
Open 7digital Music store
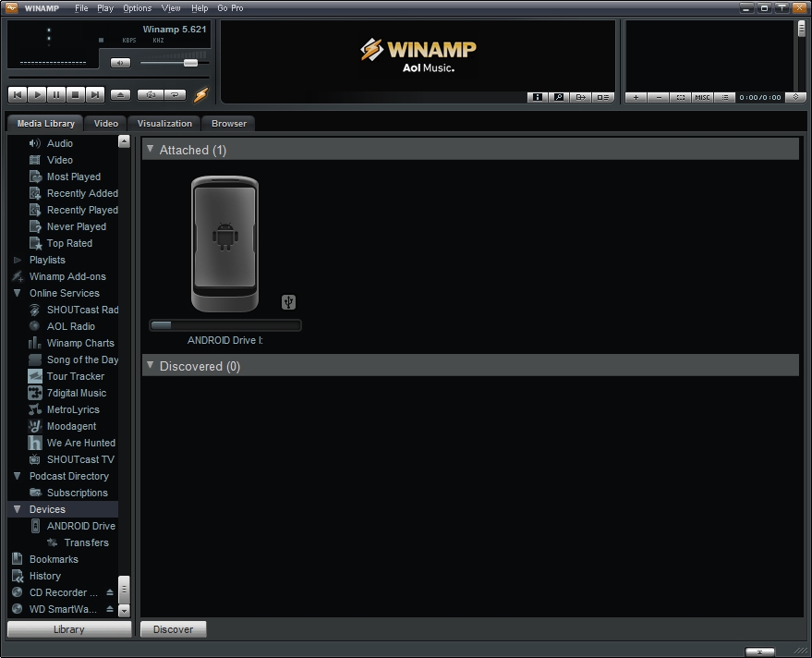(76, 393)
